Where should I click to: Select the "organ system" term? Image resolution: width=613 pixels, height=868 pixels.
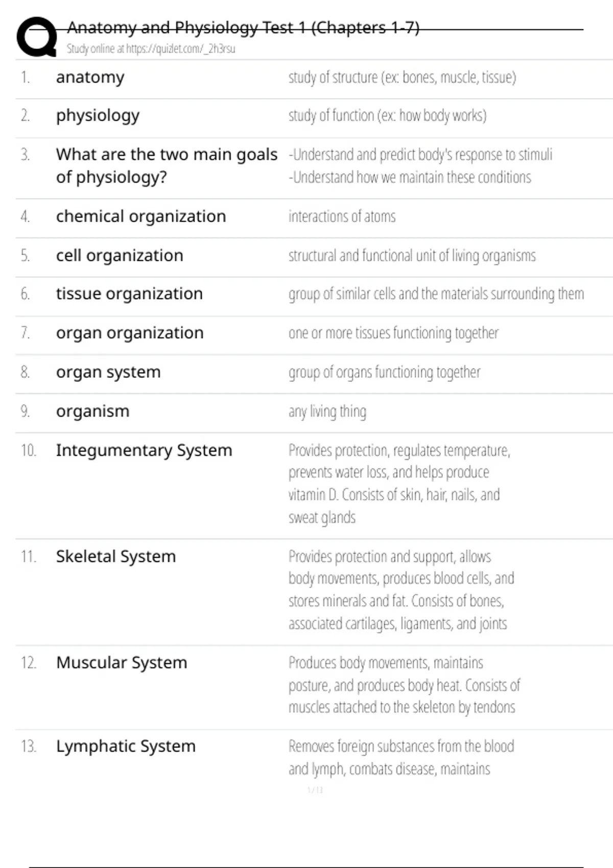click(x=108, y=372)
